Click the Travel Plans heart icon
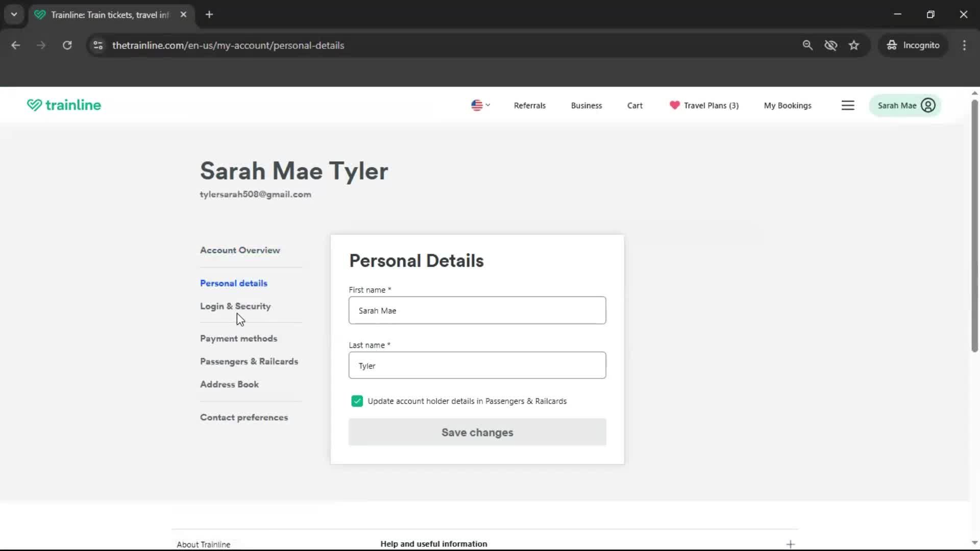The width and height of the screenshot is (980, 551). pos(674,105)
